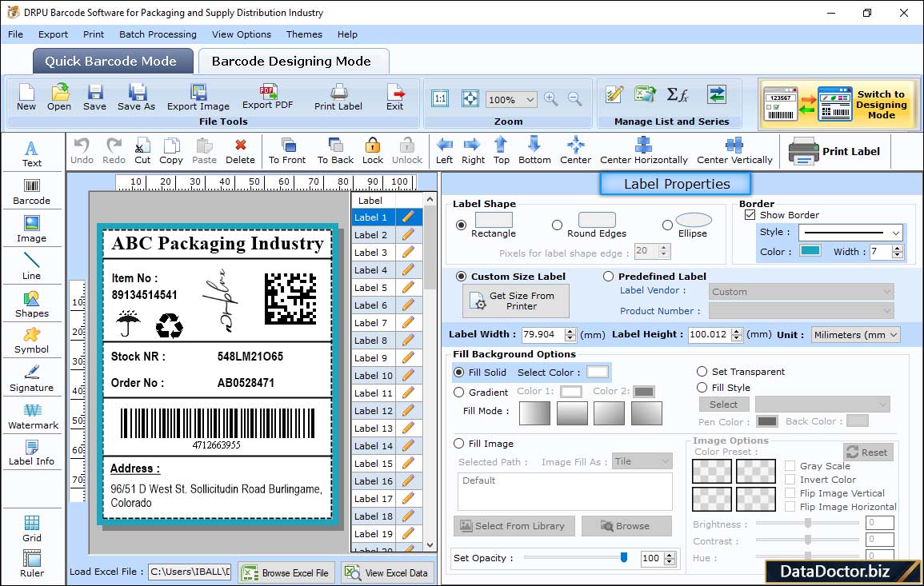924x586 pixels.
Task: Select Label 10 in the label list
Action: (374, 376)
